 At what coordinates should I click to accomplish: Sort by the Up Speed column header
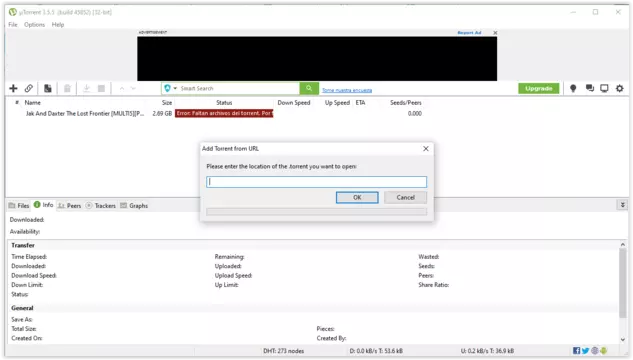tap(337, 103)
